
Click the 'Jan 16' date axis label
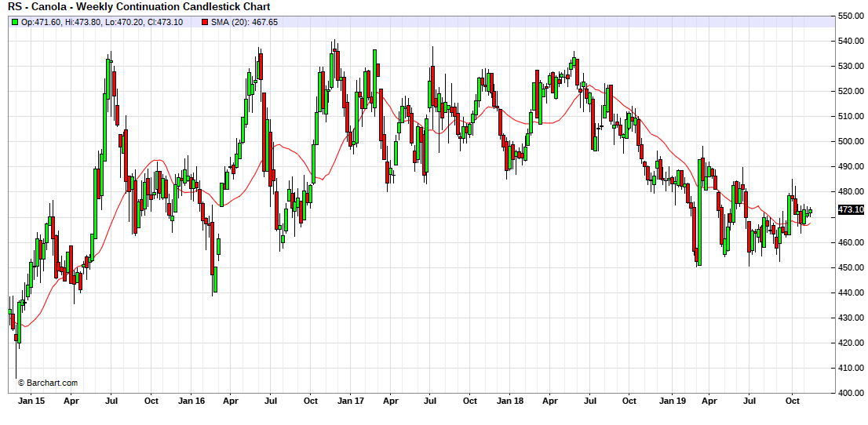(191, 400)
